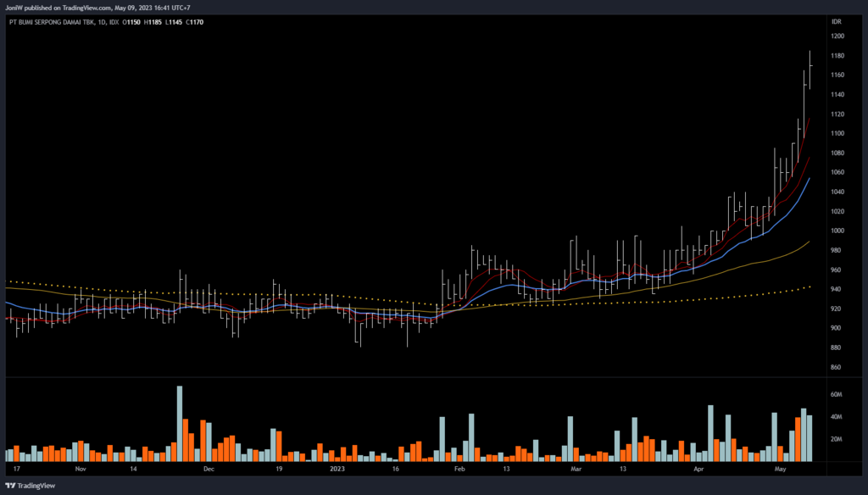Select the 60M volume scale label
Image resolution: width=868 pixels, height=495 pixels.
pyautogui.click(x=837, y=395)
